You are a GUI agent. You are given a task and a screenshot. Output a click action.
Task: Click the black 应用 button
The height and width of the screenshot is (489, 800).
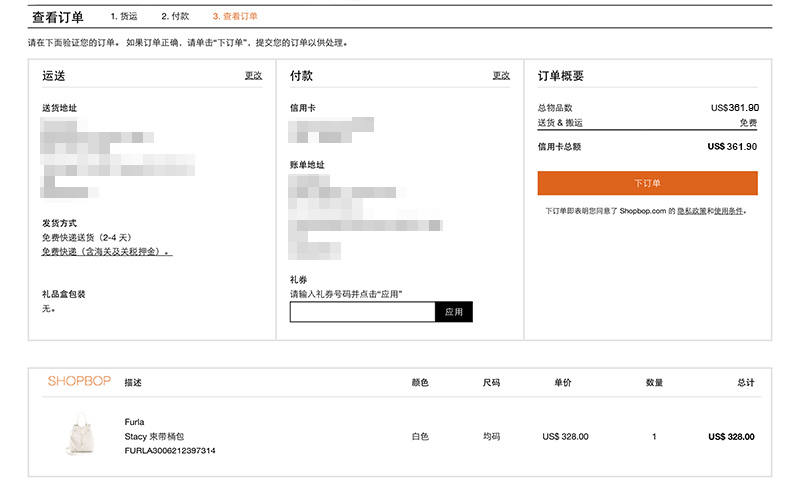pyautogui.click(x=454, y=311)
